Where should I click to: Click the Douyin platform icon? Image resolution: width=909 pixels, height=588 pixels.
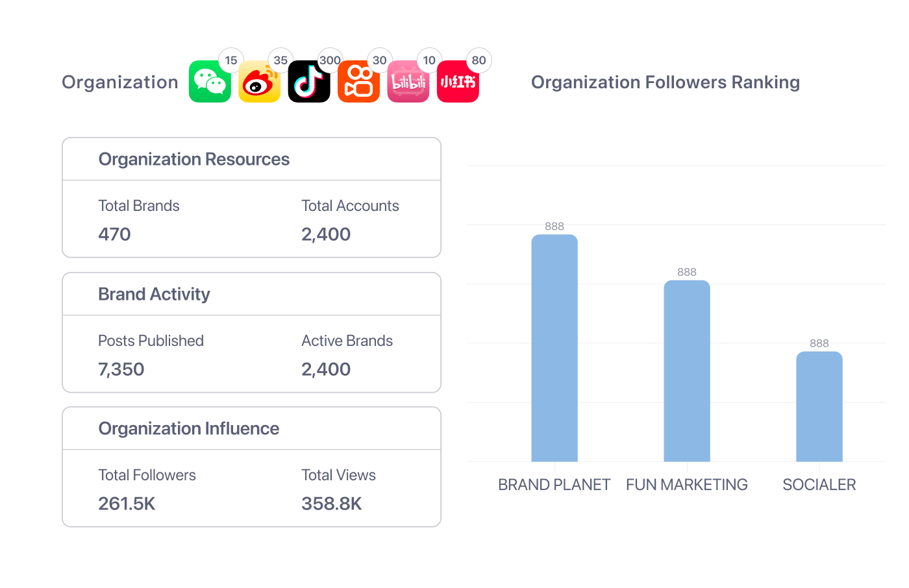coord(309,82)
